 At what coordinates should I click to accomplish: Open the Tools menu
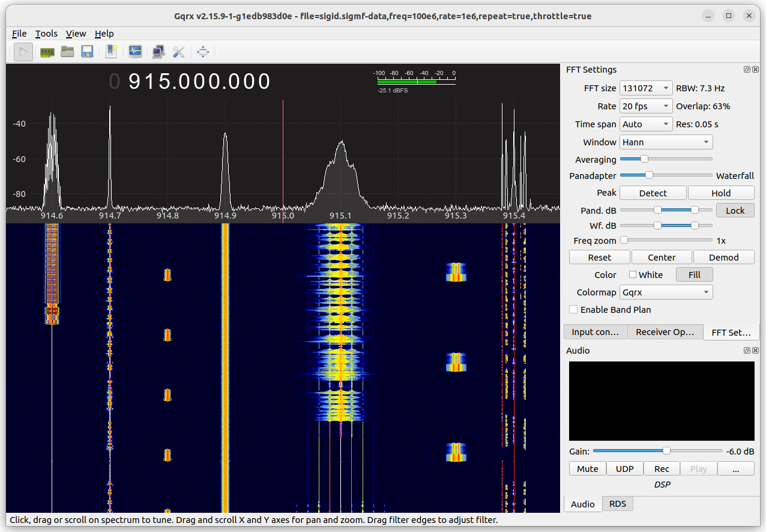(x=46, y=34)
